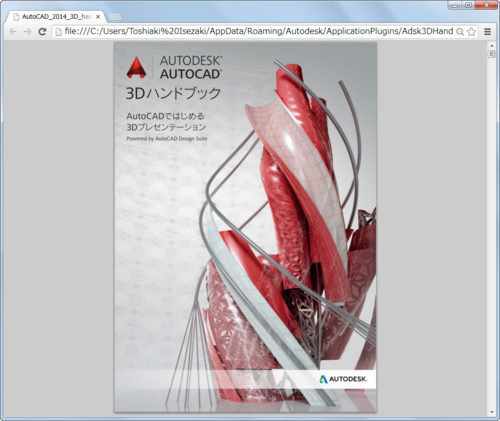Screen dimensions: 500x421
Task: Open the zoom magnifier icon in address bar
Action: coord(460,32)
